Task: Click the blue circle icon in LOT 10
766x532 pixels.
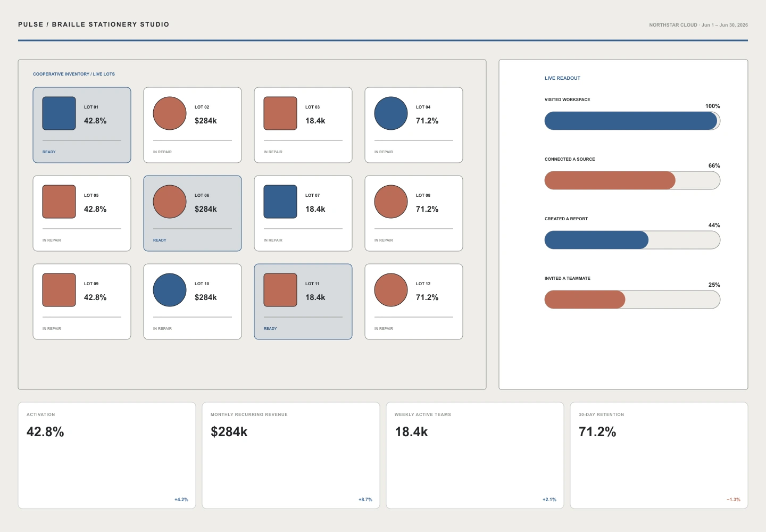Action: [x=170, y=290]
